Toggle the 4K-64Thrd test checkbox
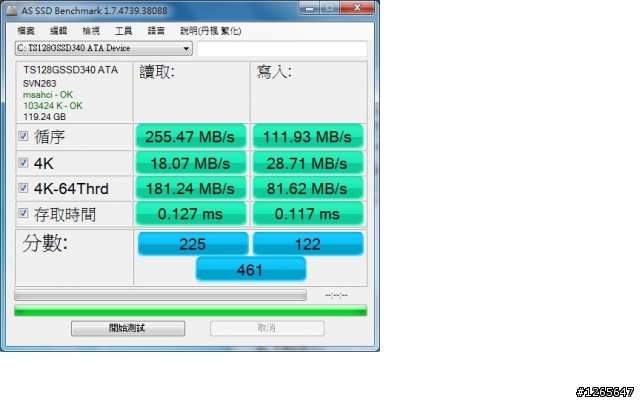Screen dimensions: 640x400 pyautogui.click(x=23, y=188)
